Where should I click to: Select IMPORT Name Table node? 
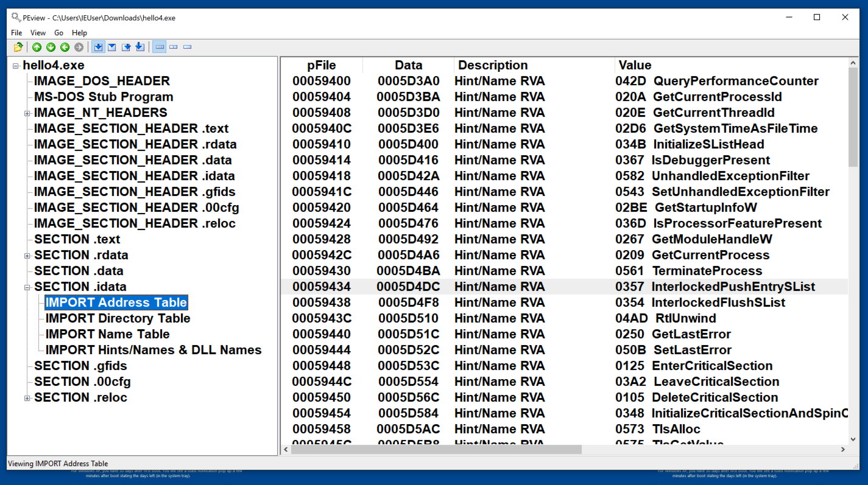click(x=108, y=334)
